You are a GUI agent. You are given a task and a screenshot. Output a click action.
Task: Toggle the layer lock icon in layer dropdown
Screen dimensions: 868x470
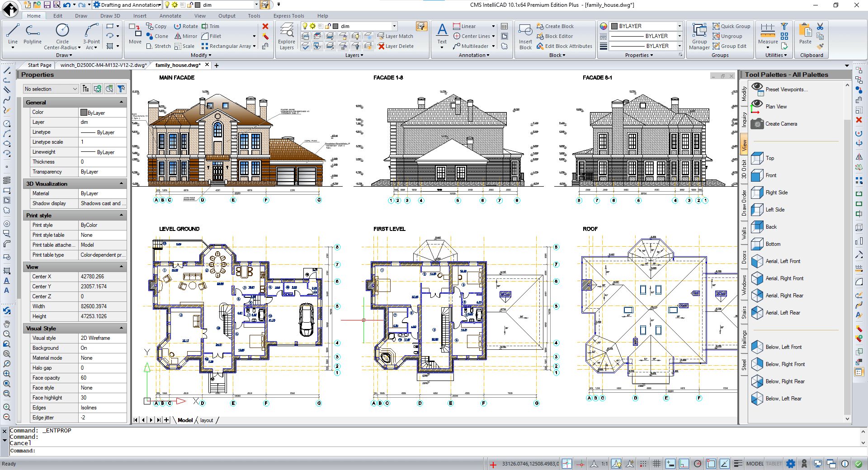[x=328, y=26]
